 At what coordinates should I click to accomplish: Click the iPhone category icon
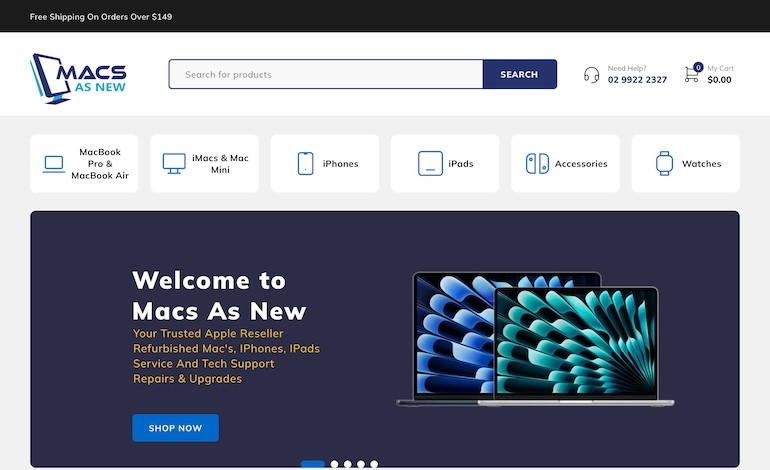pos(306,164)
